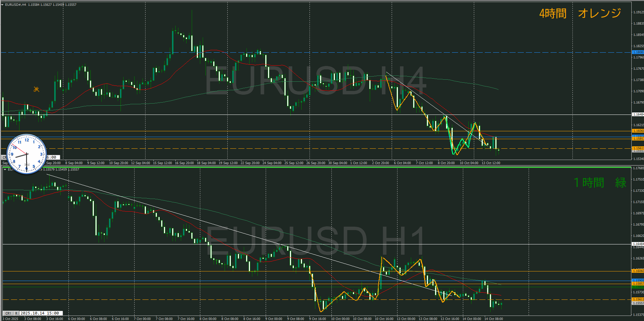644x321 pixels.
Task: Select the orange 1.15611 price label on H1 axis
Action: pyautogui.click(x=638, y=299)
